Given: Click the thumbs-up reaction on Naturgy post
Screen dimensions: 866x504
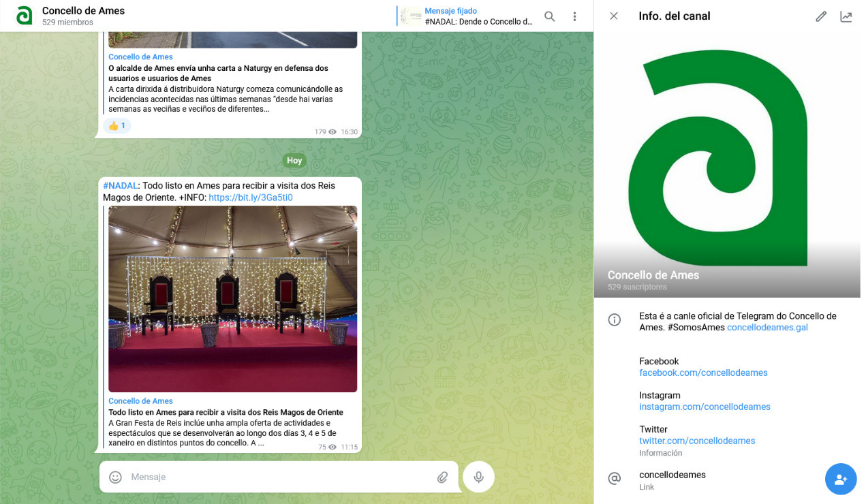Looking at the screenshot, I should [x=117, y=125].
